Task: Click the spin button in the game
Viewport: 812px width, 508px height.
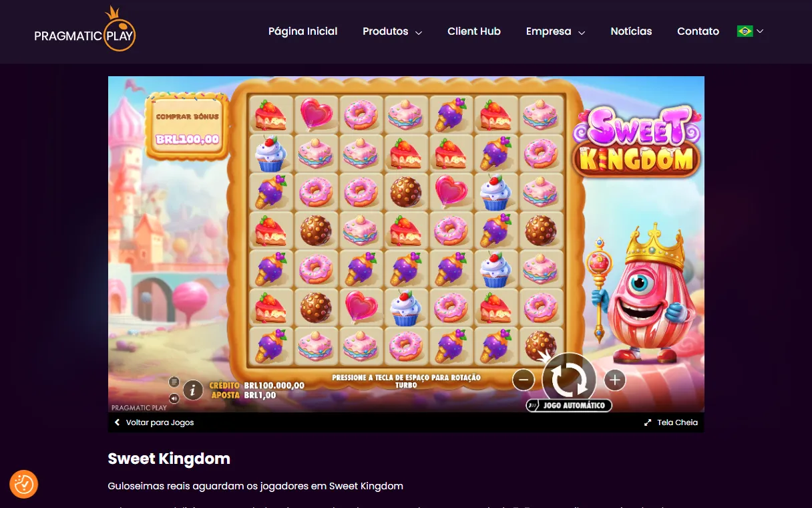Action: [569, 379]
